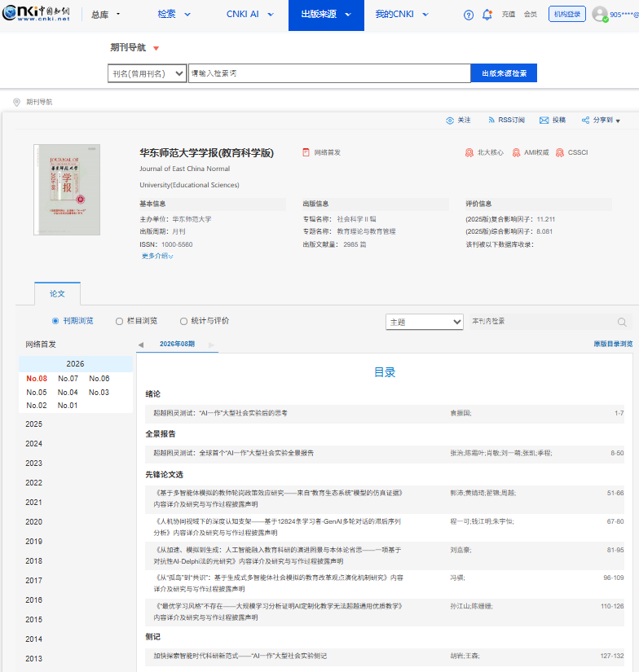This screenshot has height=672, width=639.
Task: Click the in-journal search magnifier icon
Action: click(x=622, y=322)
